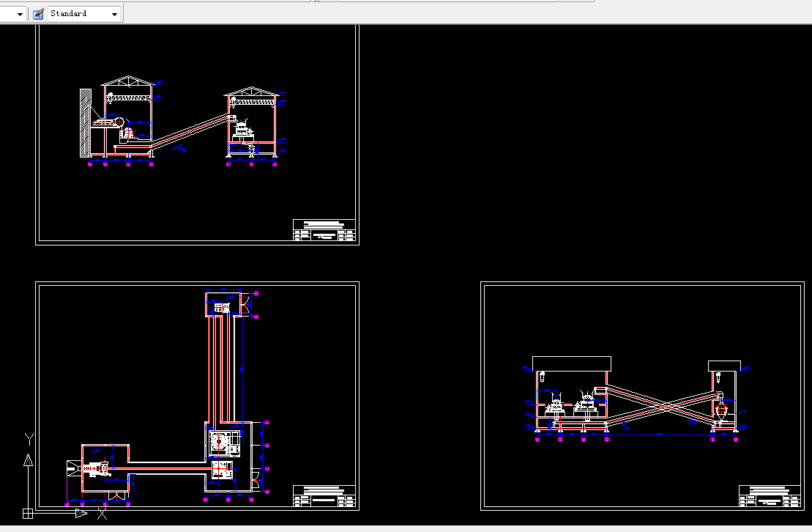Viewport: 812px width, 532px height.
Task: Select the top-left crusher section drawing sheet
Action: [x=197, y=134]
